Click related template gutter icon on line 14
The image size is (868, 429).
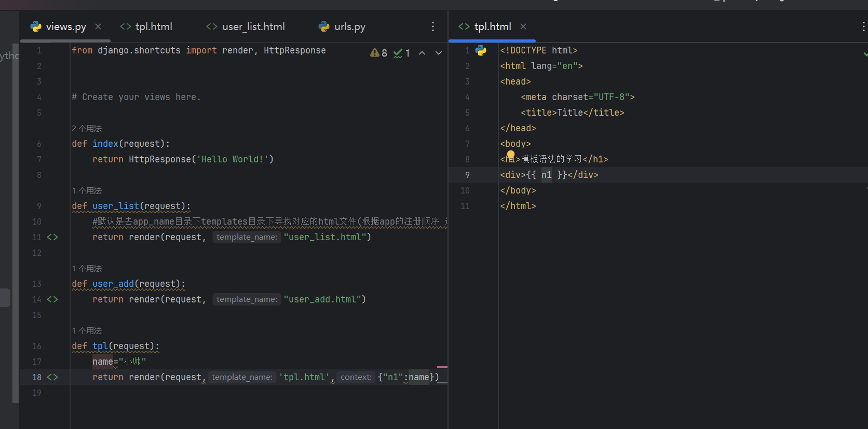[x=52, y=299]
